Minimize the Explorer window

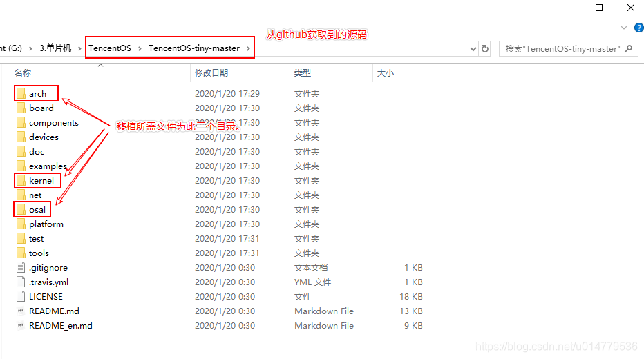tap(568, 8)
